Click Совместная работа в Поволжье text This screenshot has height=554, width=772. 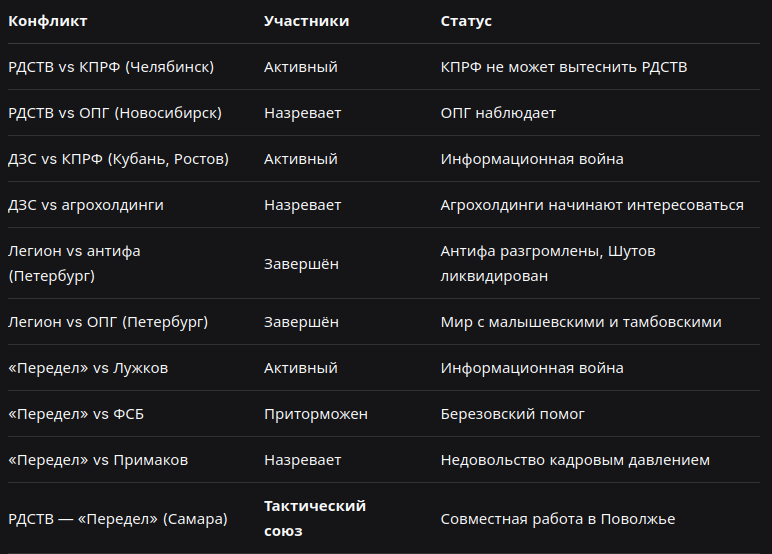(558, 519)
